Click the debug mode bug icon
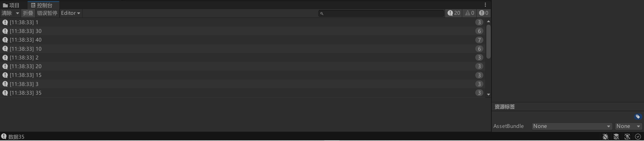644x141 pixels. pyautogui.click(x=605, y=137)
